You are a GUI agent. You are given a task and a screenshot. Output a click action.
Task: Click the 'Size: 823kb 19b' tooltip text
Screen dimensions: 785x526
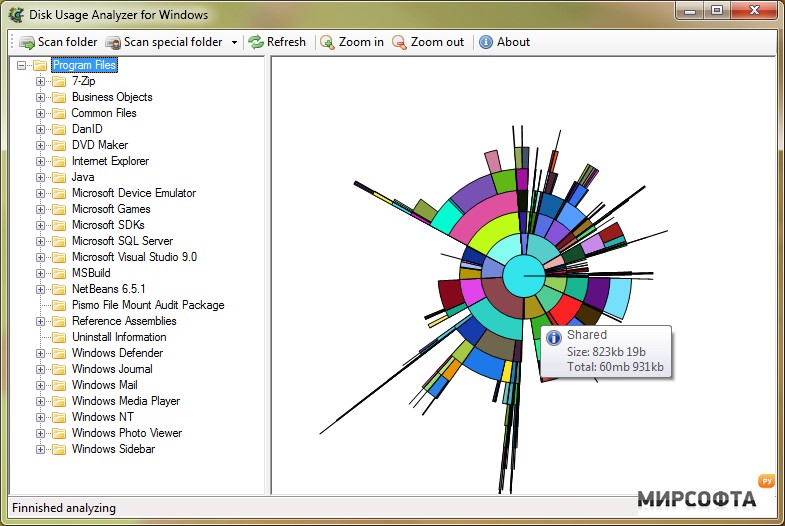606,352
